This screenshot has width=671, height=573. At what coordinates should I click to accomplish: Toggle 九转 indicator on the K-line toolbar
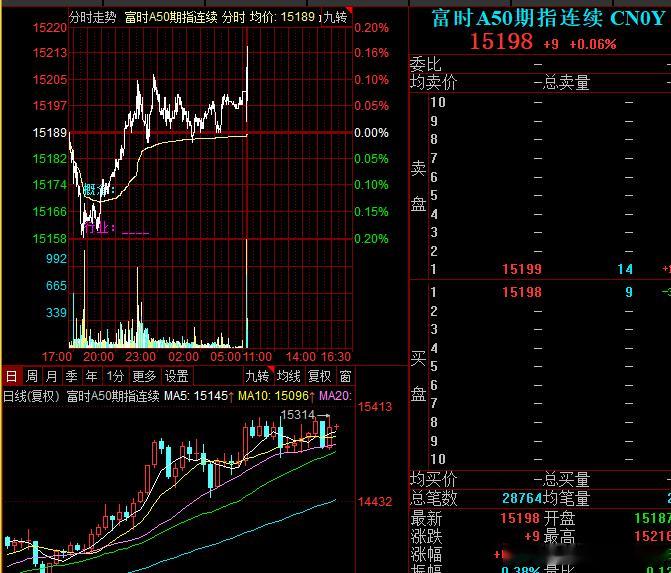click(257, 376)
